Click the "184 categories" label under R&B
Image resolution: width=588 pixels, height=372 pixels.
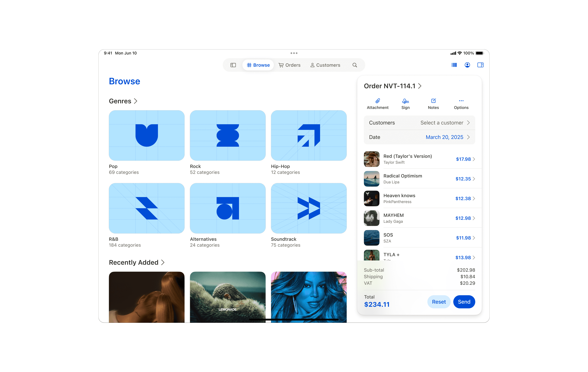[x=125, y=245]
